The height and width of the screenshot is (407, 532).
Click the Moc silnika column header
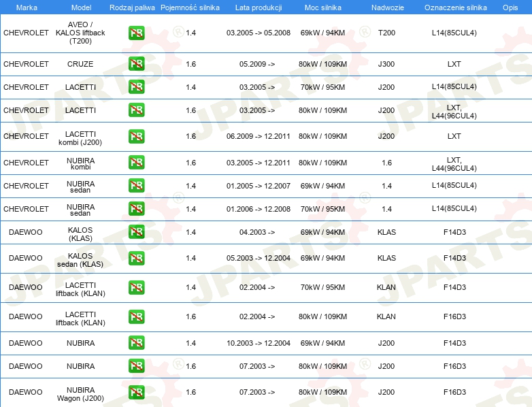(x=323, y=7)
